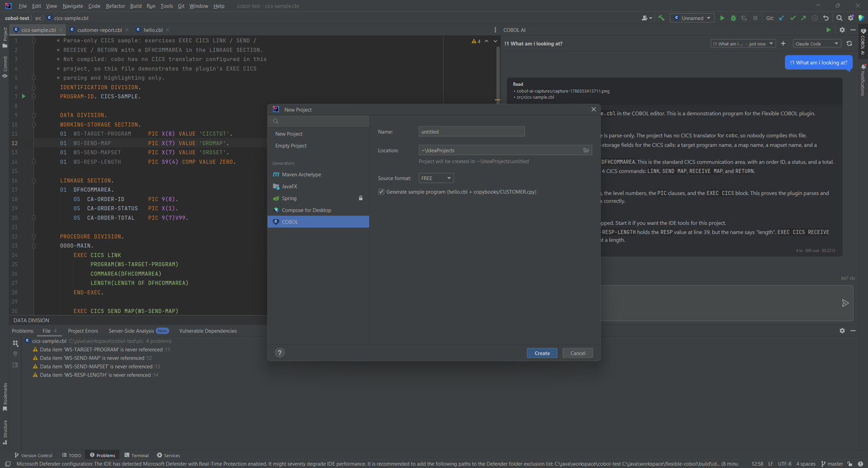The height and width of the screenshot is (468, 868).
Task: Open the Refactor menu
Action: [115, 6]
